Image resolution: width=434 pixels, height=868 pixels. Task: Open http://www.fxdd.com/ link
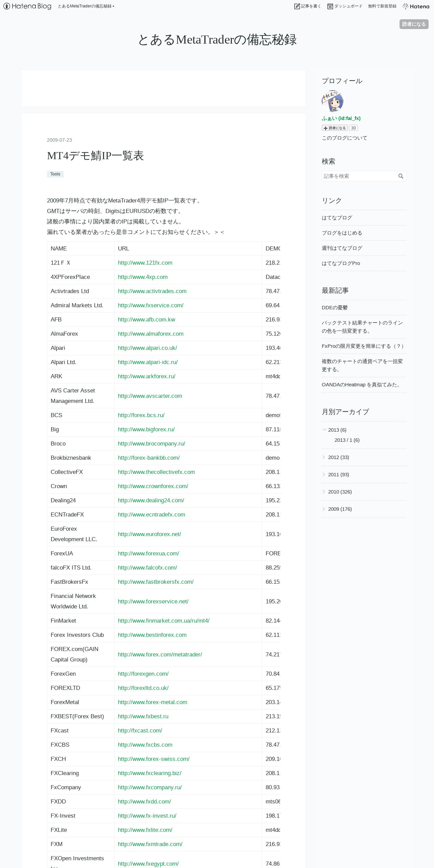(x=144, y=801)
